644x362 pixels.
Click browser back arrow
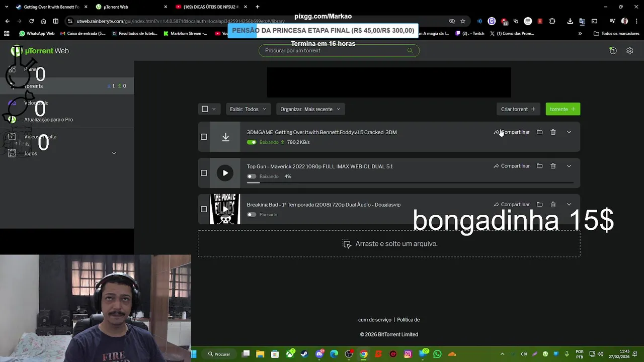(x=7, y=21)
